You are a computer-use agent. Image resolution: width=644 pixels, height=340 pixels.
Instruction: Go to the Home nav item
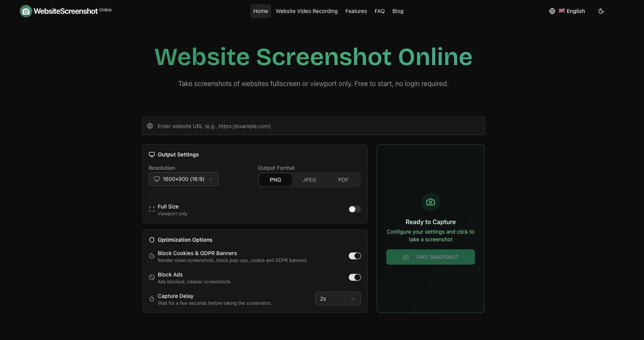(x=261, y=11)
